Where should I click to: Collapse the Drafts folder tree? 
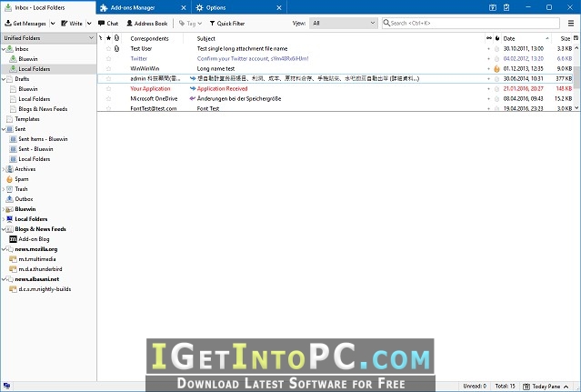pyautogui.click(x=4, y=79)
